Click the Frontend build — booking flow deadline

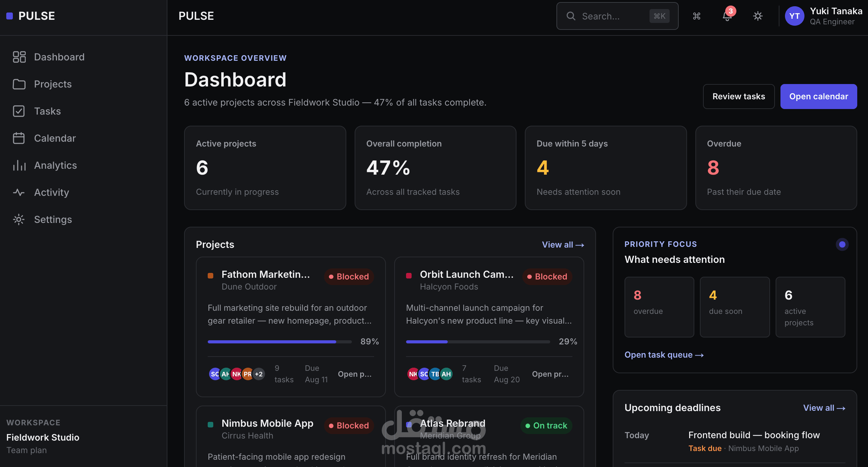point(754,435)
